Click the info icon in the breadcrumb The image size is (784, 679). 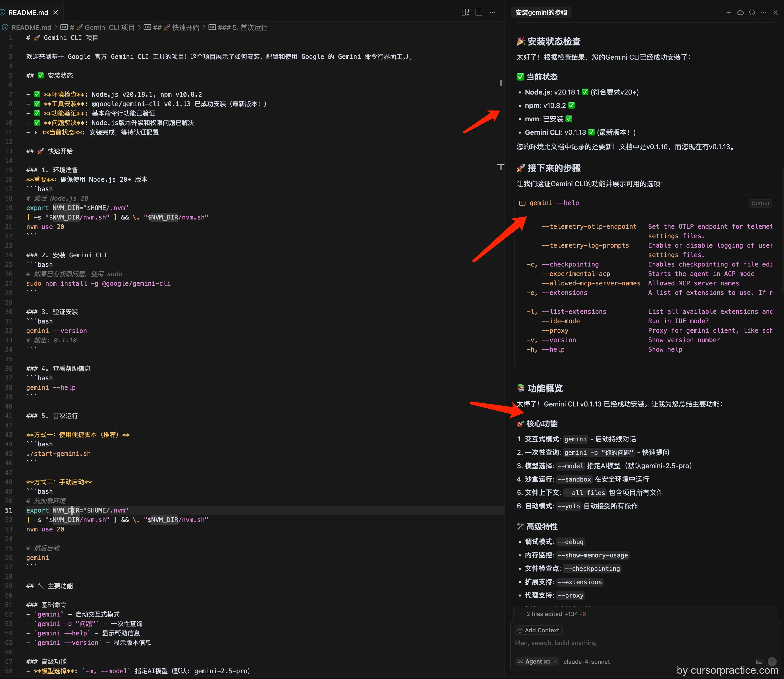[5, 28]
